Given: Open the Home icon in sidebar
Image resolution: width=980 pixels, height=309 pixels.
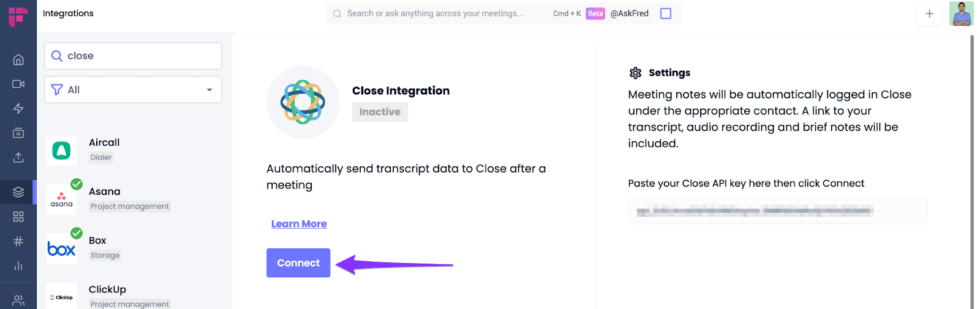Looking at the screenshot, I should point(18,59).
